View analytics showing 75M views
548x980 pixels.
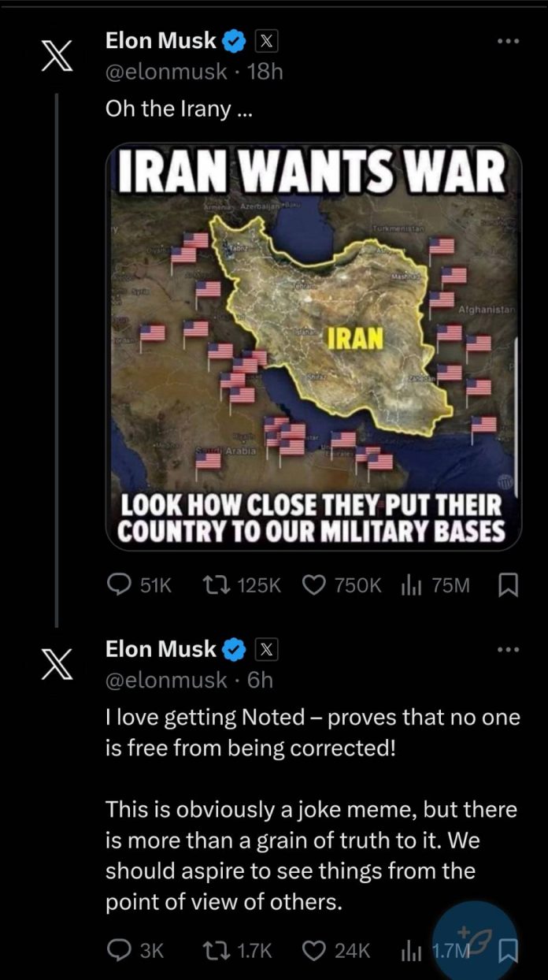(x=412, y=585)
